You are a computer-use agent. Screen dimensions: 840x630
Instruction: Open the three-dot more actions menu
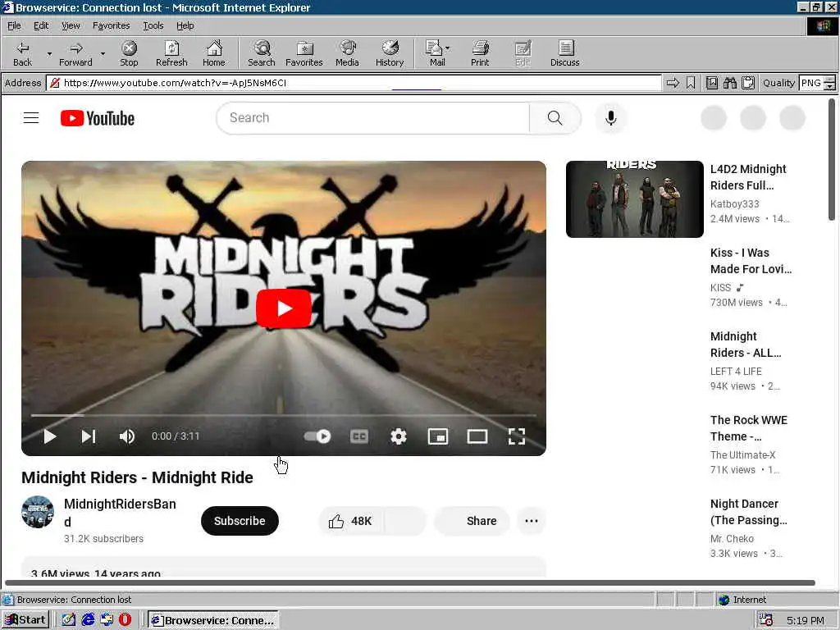click(x=532, y=521)
